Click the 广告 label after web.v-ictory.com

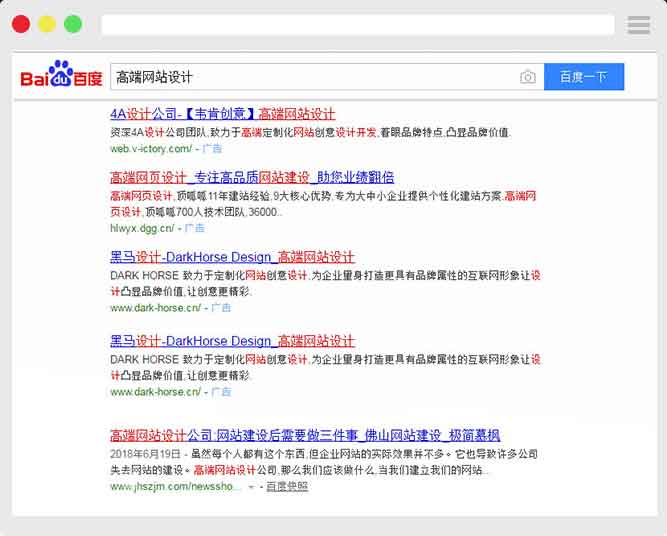pyautogui.click(x=212, y=149)
